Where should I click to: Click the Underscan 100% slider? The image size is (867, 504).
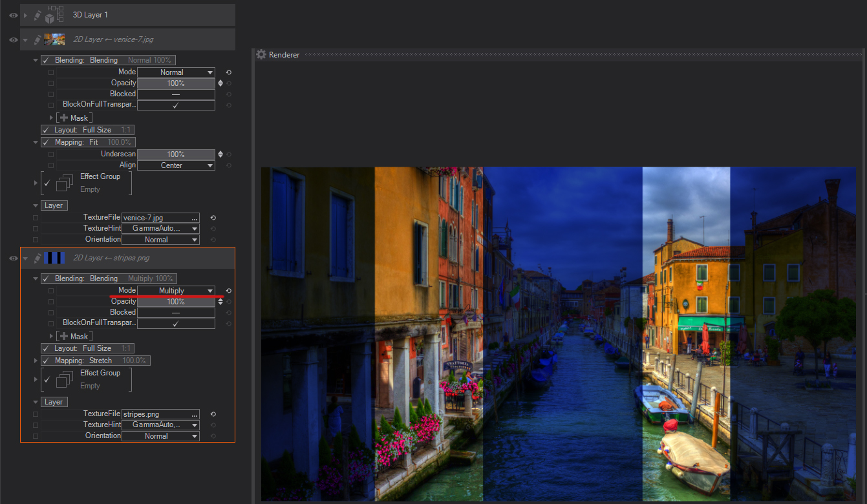point(176,154)
